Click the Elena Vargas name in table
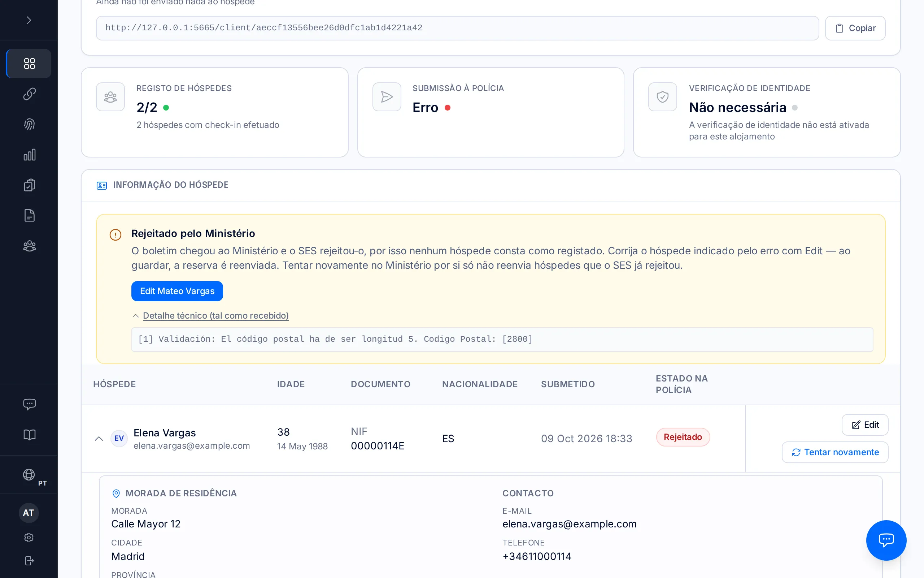Image resolution: width=924 pixels, height=578 pixels. tap(165, 433)
